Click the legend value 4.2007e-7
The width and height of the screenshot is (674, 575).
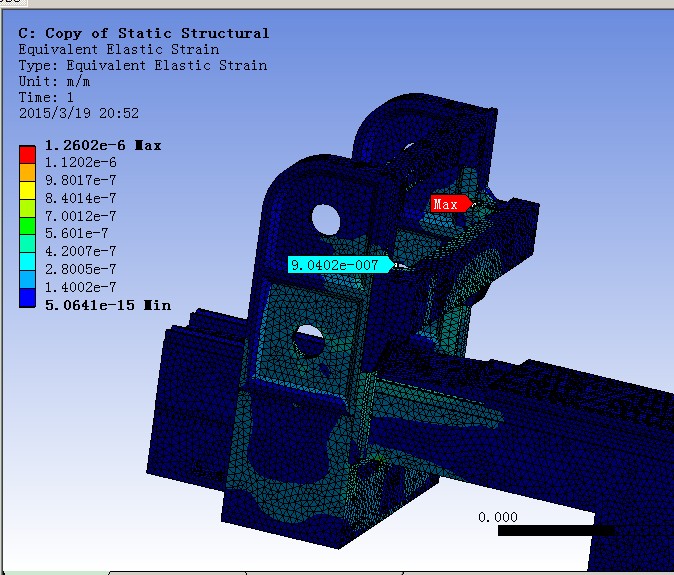(x=81, y=251)
